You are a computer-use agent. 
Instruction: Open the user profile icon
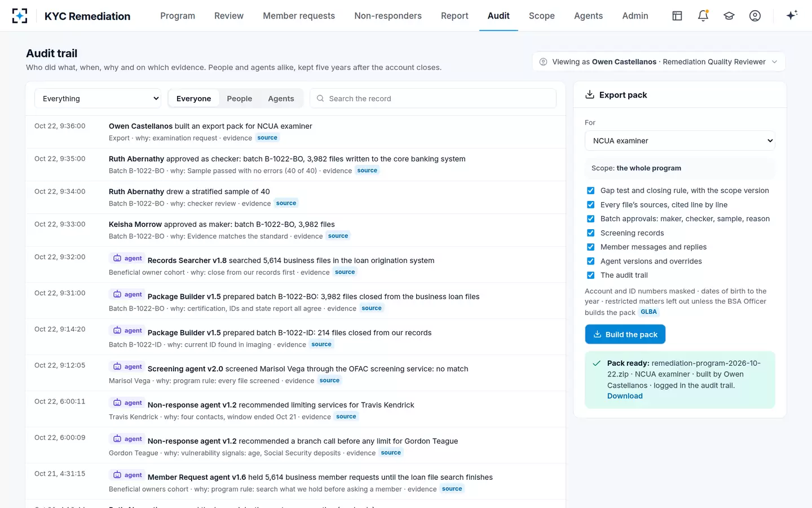[755, 16]
